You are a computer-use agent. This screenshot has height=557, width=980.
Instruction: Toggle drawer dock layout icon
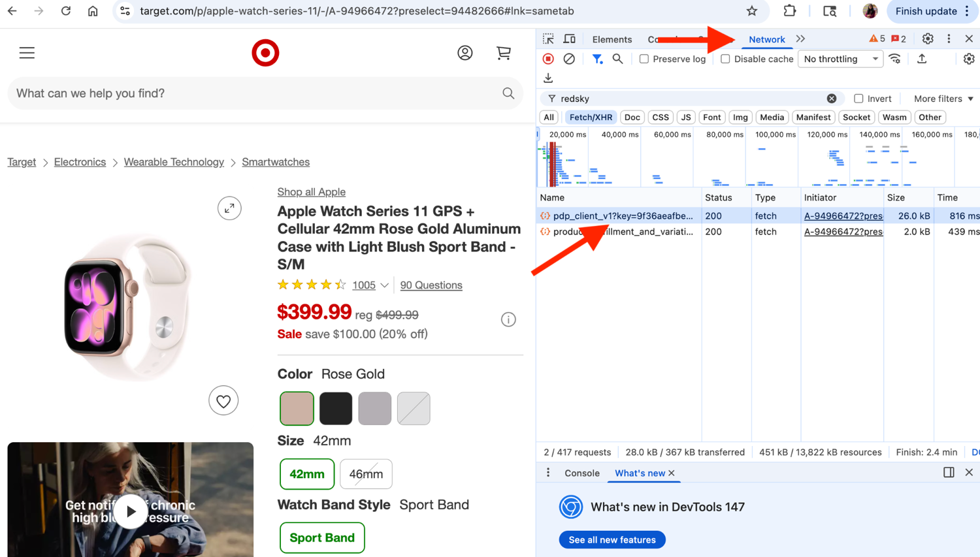click(949, 472)
